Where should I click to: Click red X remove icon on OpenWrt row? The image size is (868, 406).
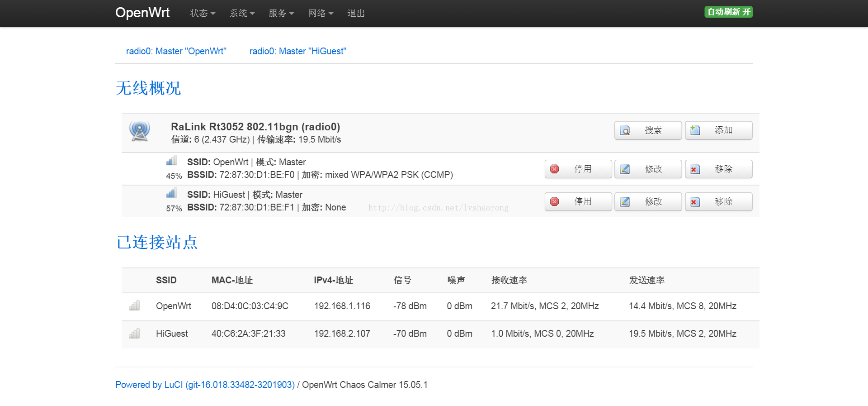pos(695,169)
